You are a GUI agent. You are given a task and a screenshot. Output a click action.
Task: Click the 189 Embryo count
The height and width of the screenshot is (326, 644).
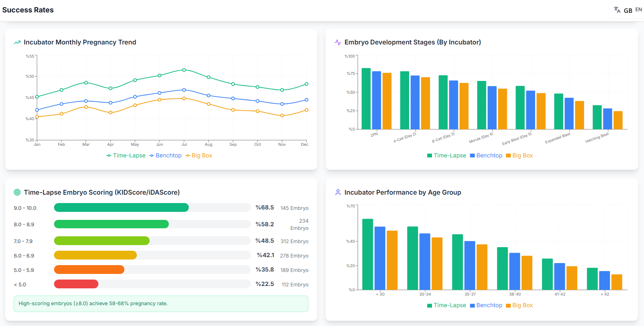point(294,270)
